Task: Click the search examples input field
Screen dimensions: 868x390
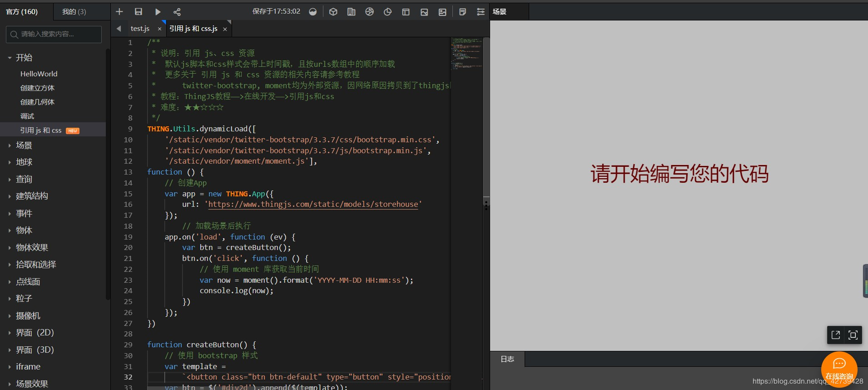Action: click(54, 34)
